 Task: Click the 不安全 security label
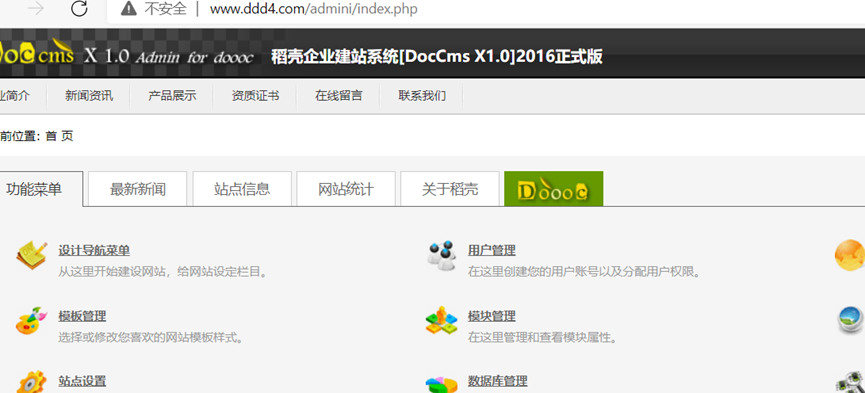click(x=166, y=9)
